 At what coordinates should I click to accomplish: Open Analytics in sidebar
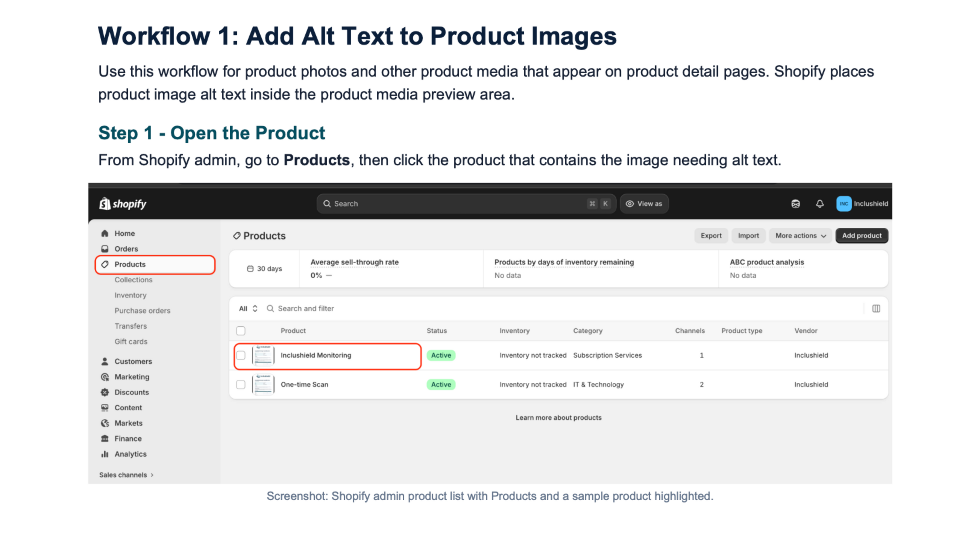(130, 454)
